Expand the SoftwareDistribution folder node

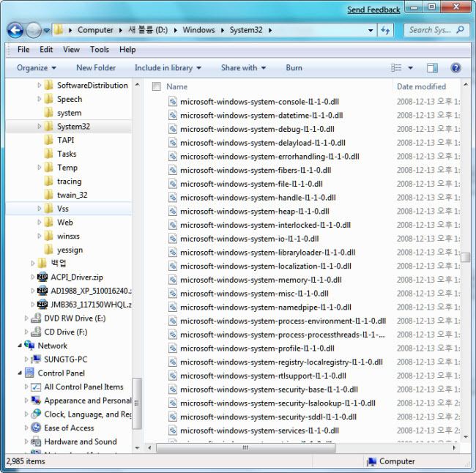tap(39, 86)
